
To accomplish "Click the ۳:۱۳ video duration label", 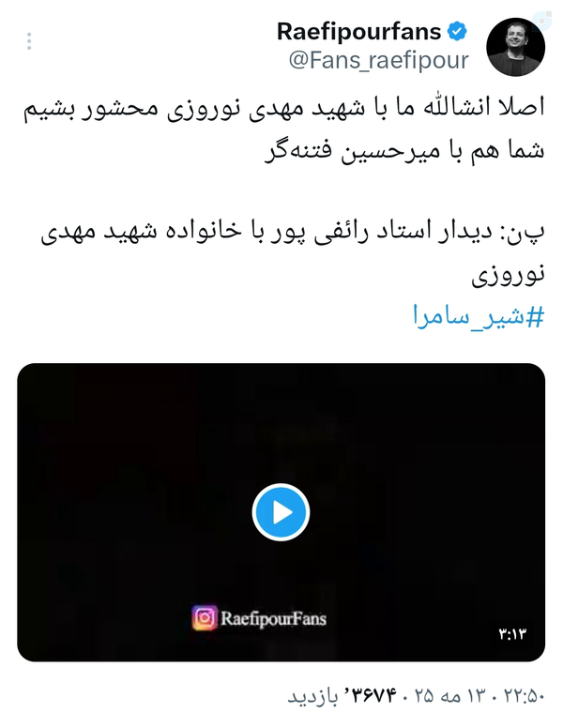I will pos(512,634).
